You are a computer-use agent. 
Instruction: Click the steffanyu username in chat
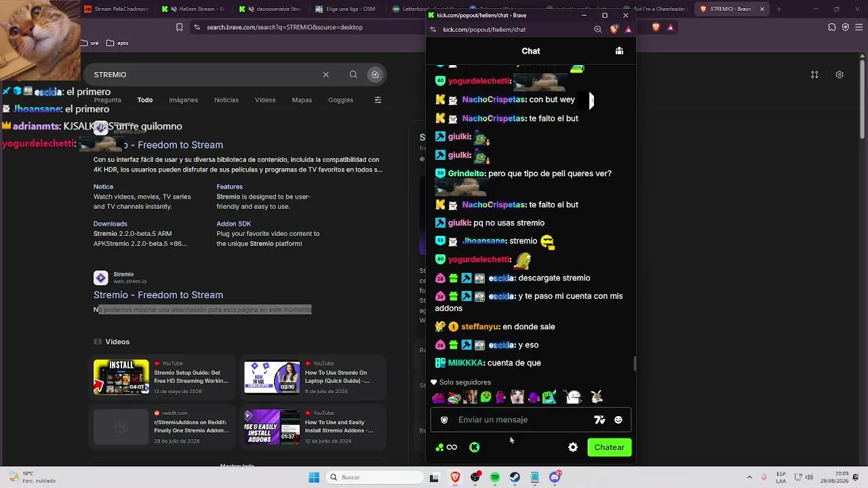480,327
